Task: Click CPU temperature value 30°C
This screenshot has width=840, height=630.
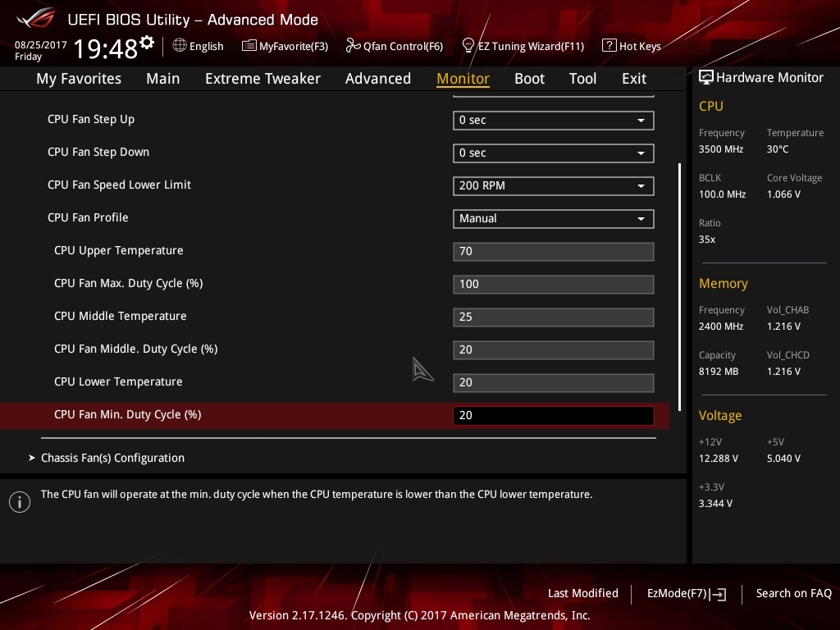Action: pos(778,149)
